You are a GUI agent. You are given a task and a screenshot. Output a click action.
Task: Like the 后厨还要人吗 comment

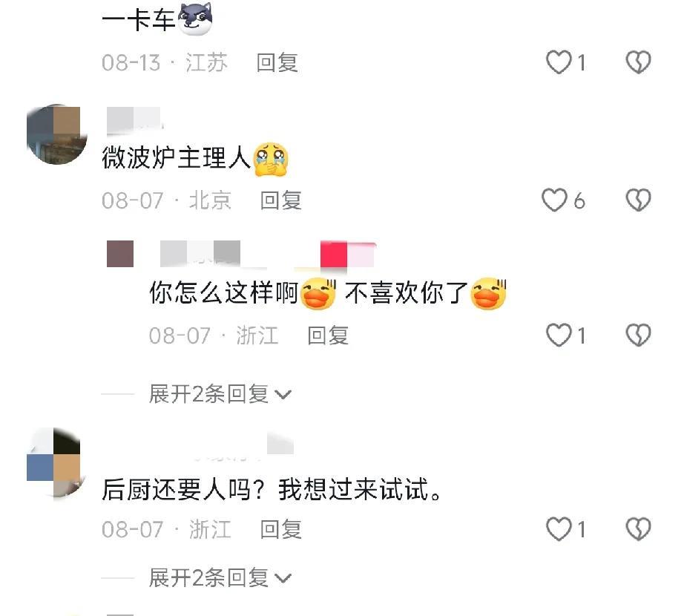click(x=559, y=528)
